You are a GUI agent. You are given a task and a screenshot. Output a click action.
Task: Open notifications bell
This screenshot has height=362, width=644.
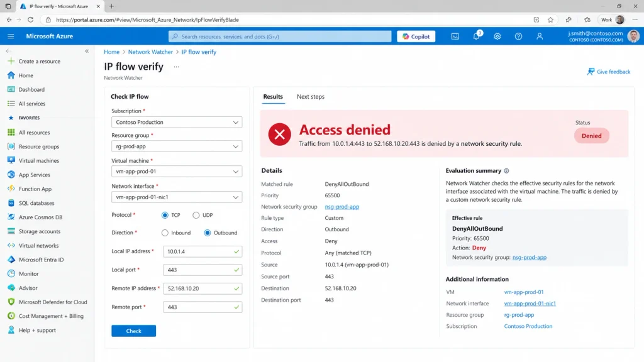click(476, 36)
